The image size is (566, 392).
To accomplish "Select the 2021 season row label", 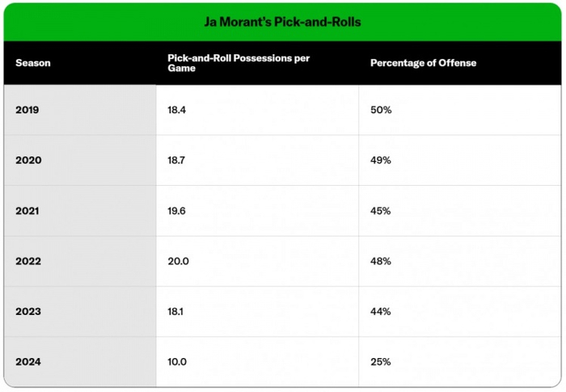I will click(28, 211).
